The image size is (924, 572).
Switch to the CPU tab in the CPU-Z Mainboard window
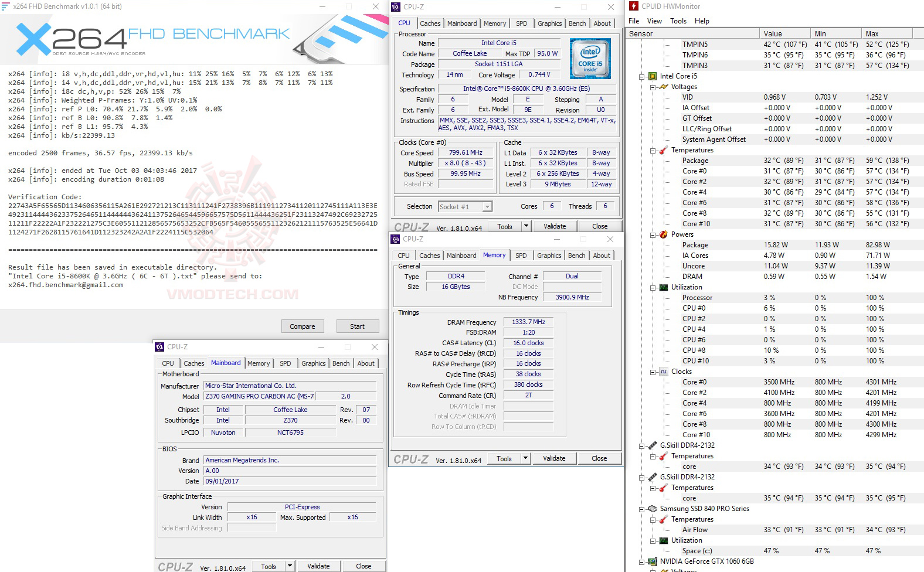click(168, 363)
